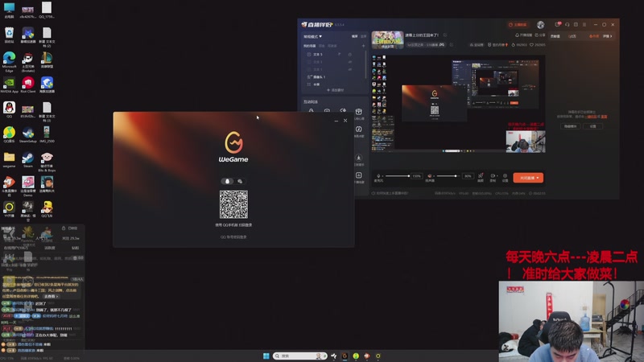Click the WeGame login QR code
The width and height of the screenshot is (644, 362).
pyautogui.click(x=233, y=204)
